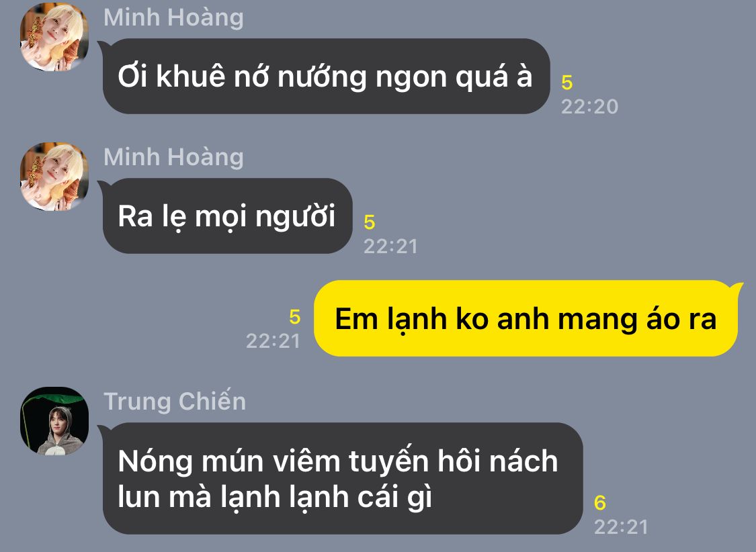Select Trung Chiến's message about 'Nóng mún viêm'

click(342, 478)
